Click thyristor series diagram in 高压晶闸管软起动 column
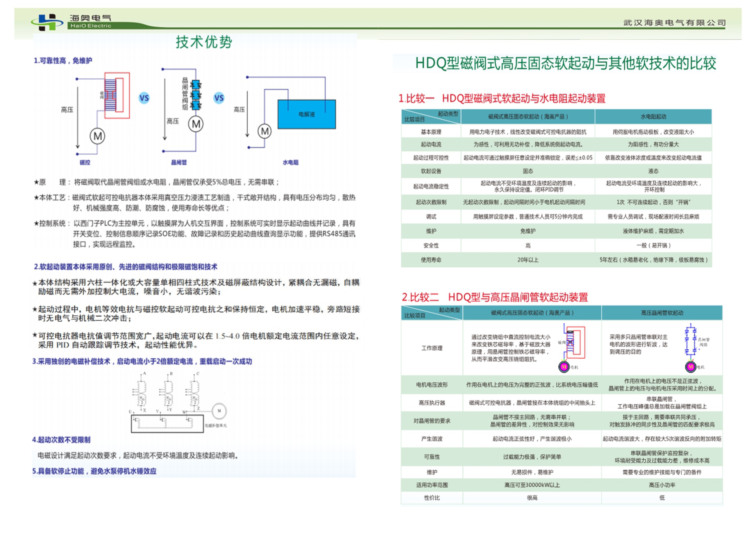The height and width of the screenshot is (534, 756). pyautogui.click(x=691, y=341)
